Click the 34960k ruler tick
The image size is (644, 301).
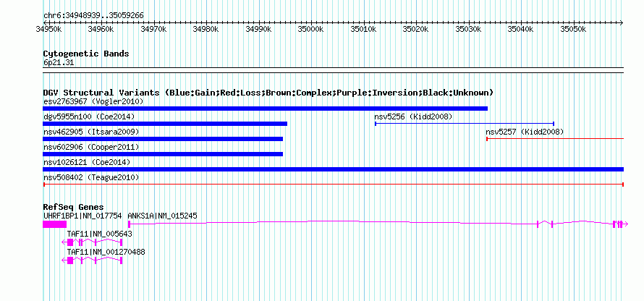[101, 29]
